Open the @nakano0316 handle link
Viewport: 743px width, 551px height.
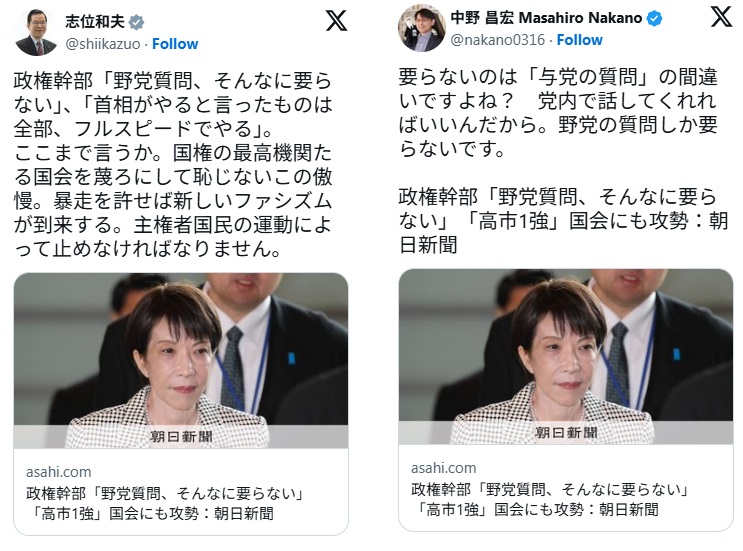(498, 40)
